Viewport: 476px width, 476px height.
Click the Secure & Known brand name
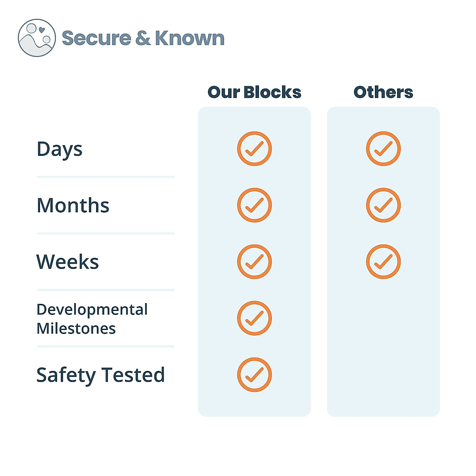[x=143, y=38]
